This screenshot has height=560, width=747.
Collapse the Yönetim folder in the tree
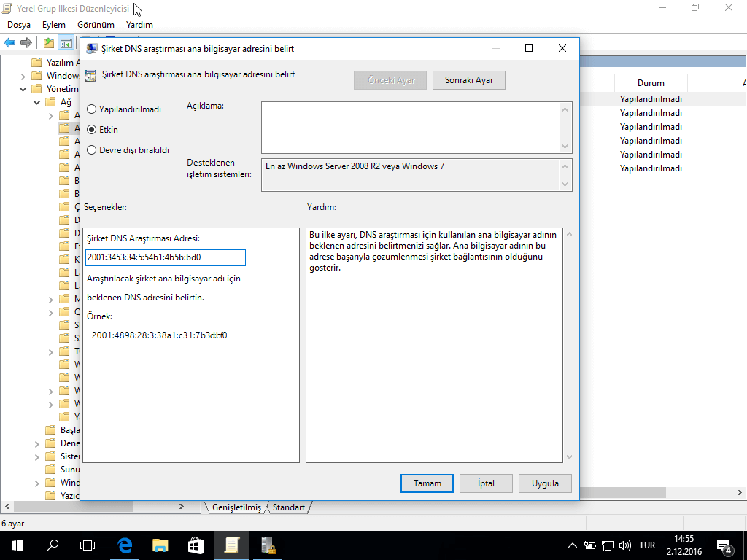(x=24, y=89)
